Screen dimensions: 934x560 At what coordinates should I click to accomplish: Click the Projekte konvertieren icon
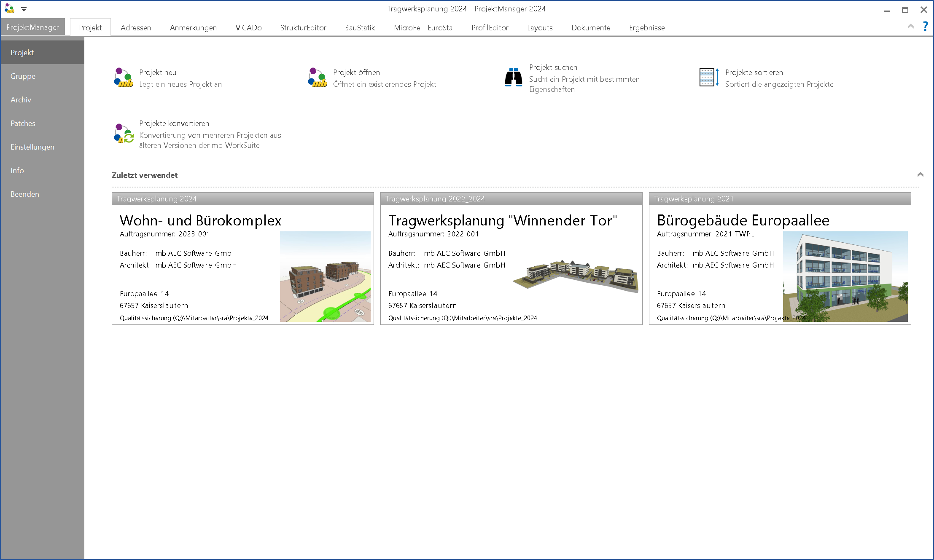(123, 134)
